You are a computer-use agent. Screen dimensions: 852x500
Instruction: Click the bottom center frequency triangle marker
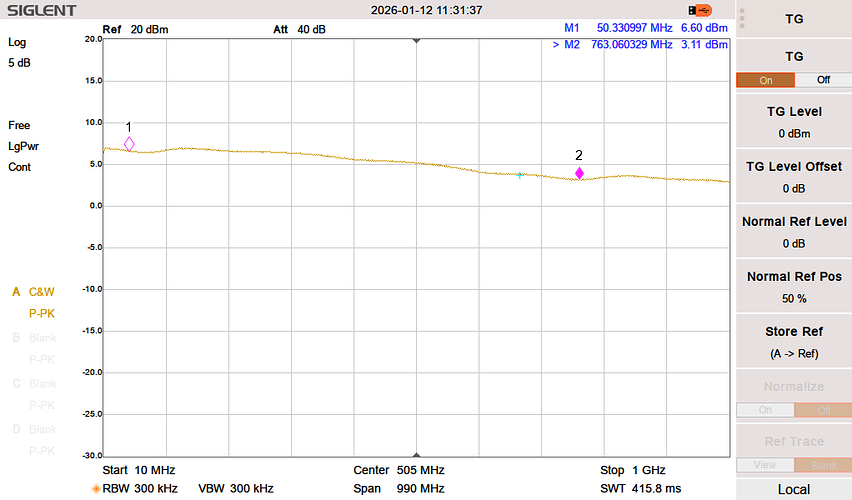417,454
